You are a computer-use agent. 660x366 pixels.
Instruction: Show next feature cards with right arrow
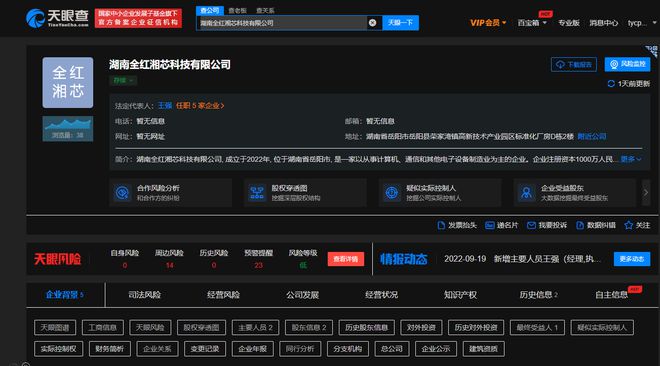click(646, 192)
